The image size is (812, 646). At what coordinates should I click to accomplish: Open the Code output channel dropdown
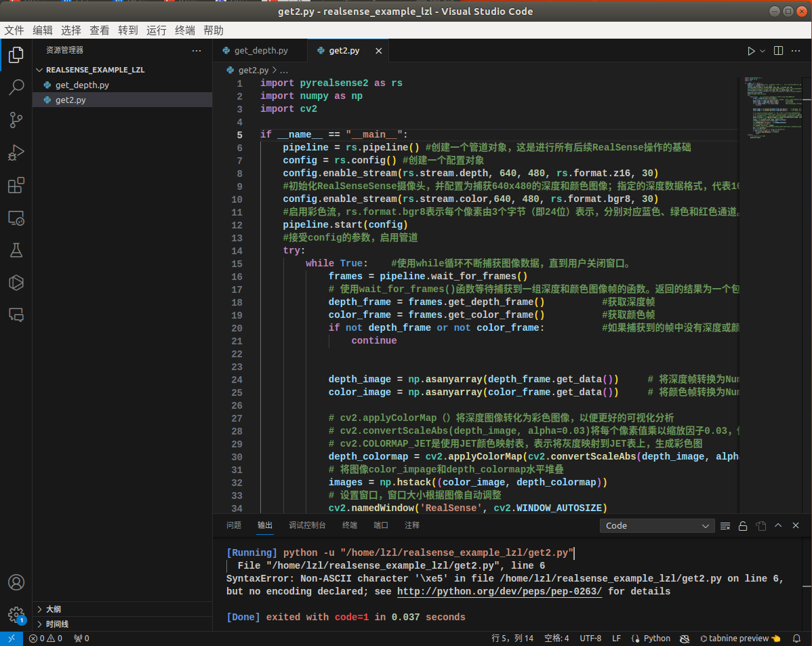point(656,526)
